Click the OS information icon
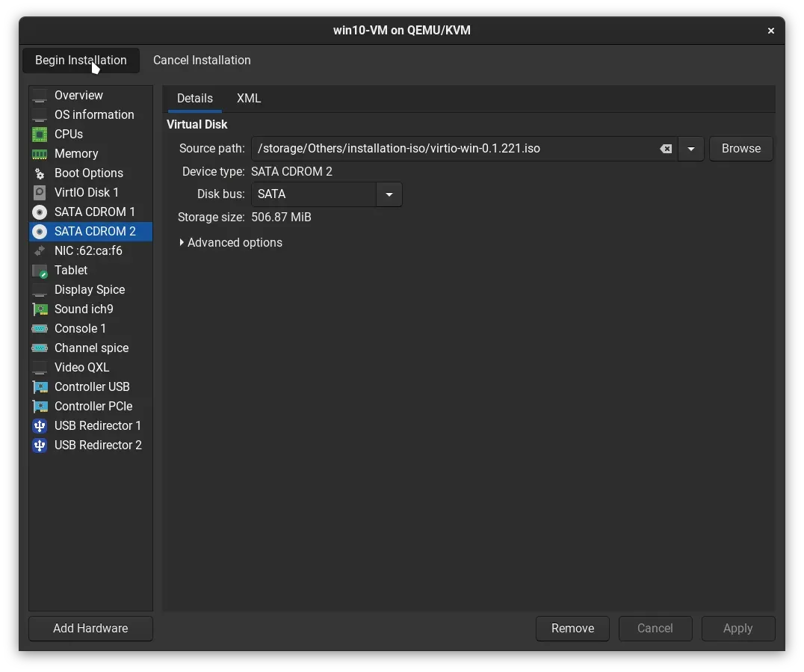This screenshot has height=672, width=804. [x=40, y=115]
